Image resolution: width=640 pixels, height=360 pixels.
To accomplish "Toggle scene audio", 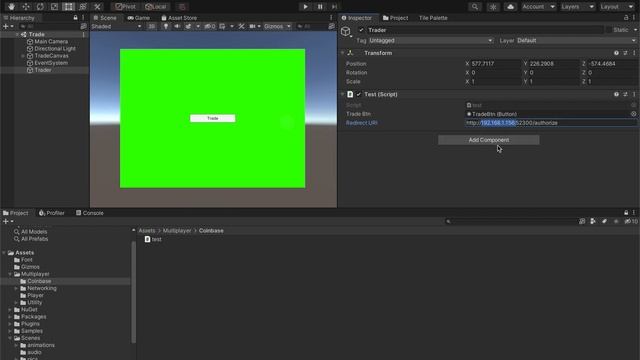I will click(177, 27).
